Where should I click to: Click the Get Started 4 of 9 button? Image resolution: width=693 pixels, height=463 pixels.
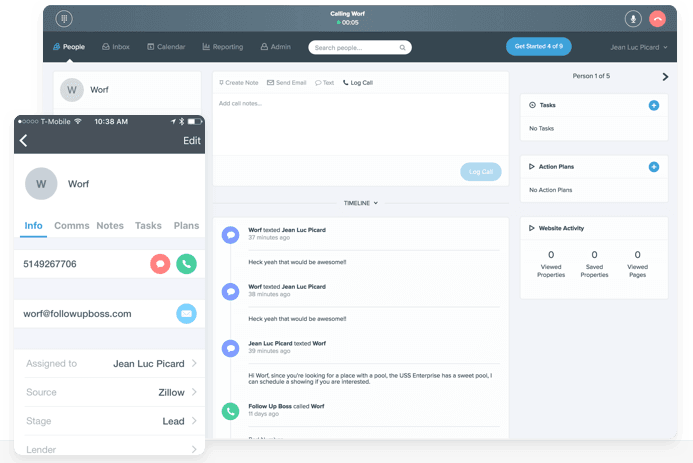tap(540, 47)
